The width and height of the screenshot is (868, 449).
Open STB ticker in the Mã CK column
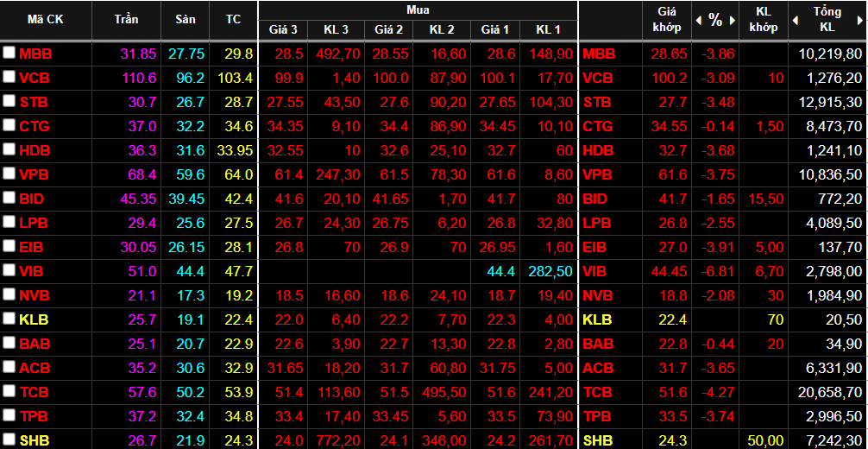tap(35, 102)
